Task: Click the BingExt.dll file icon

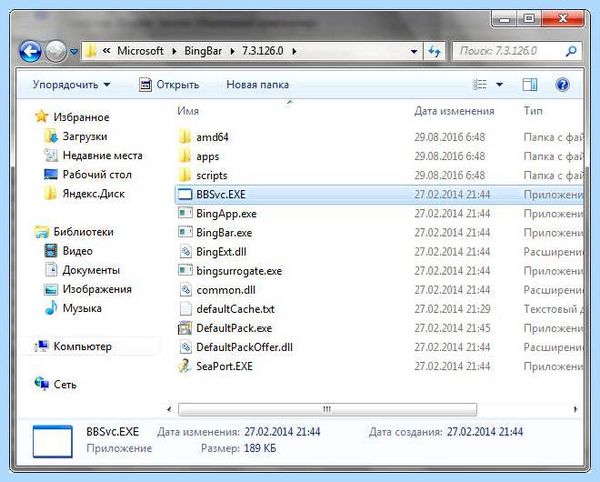Action: (x=185, y=251)
